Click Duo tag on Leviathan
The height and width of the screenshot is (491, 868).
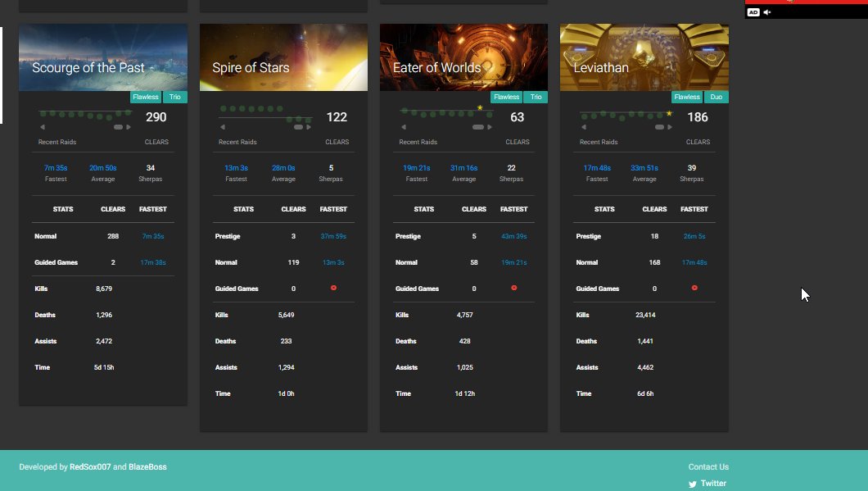[x=717, y=97]
